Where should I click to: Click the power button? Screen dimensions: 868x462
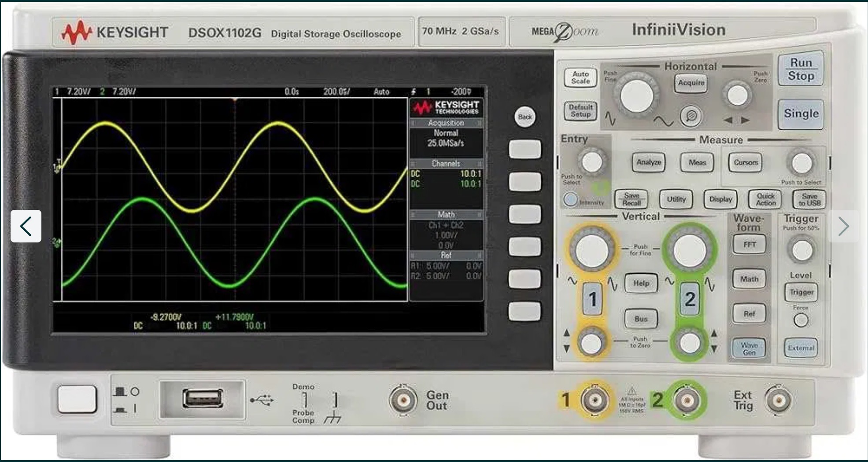pos(78,399)
